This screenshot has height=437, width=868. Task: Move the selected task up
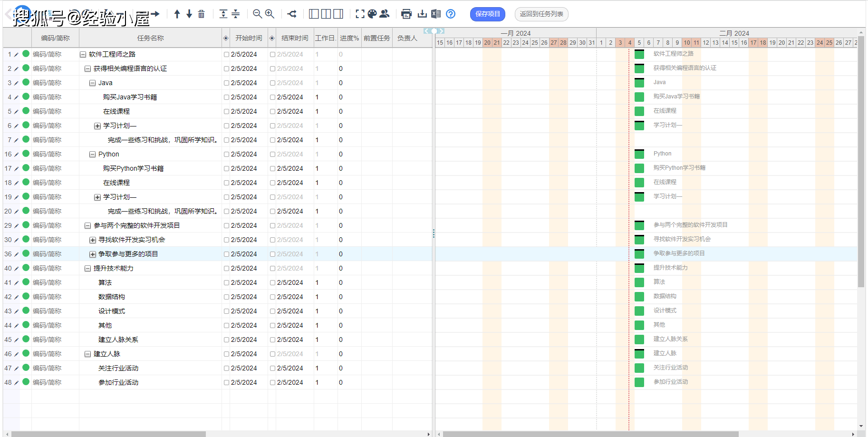[x=177, y=14]
